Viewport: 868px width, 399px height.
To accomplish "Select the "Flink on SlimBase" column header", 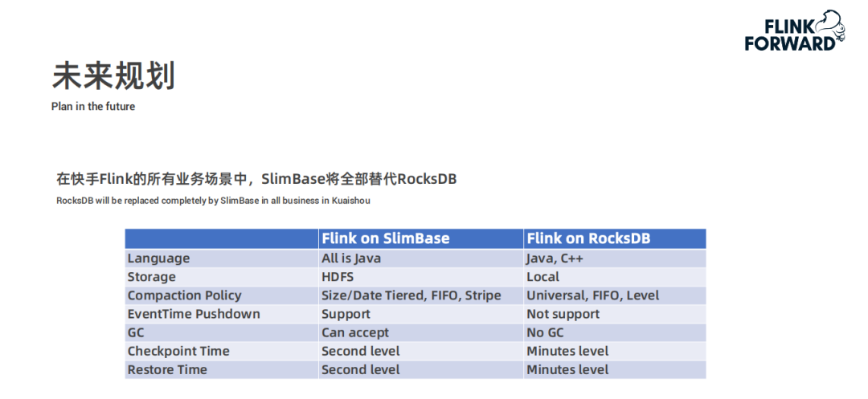I will click(x=386, y=238).
